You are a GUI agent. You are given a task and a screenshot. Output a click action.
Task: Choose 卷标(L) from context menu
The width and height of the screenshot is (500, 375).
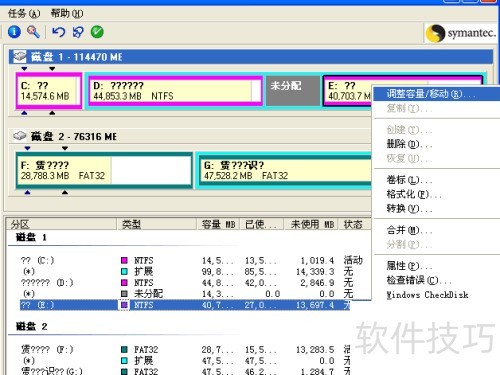click(x=436, y=180)
